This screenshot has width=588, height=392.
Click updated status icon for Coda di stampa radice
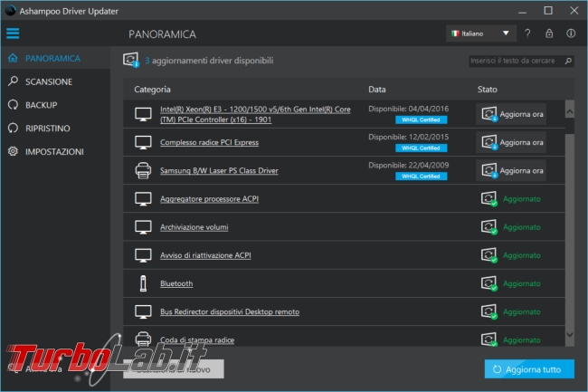(x=489, y=339)
